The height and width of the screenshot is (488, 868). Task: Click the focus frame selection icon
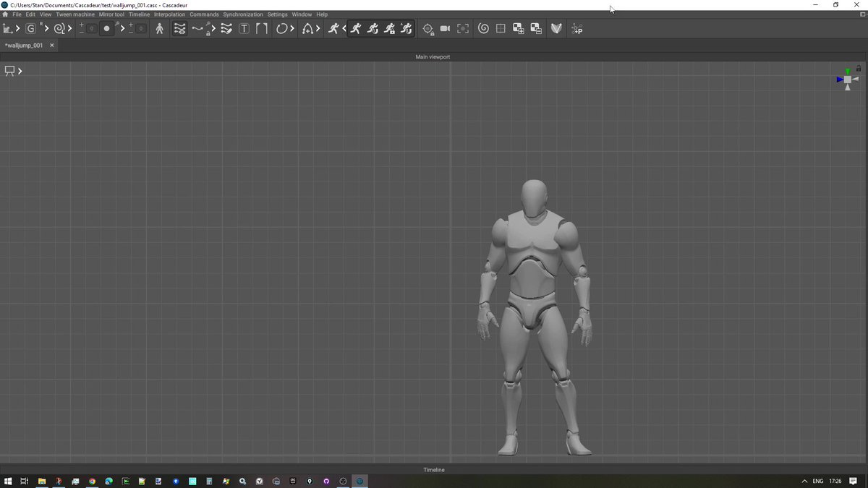pos(463,29)
